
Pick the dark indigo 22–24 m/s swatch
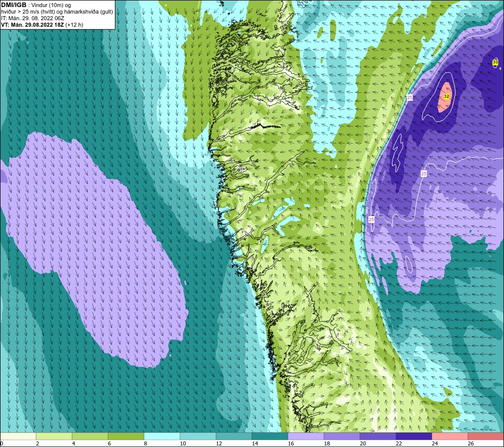pyautogui.click(x=414, y=436)
